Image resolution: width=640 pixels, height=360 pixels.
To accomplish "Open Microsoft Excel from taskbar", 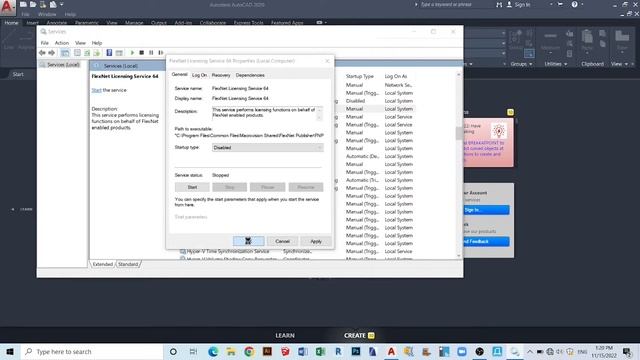I will pyautogui.click(x=320, y=351).
